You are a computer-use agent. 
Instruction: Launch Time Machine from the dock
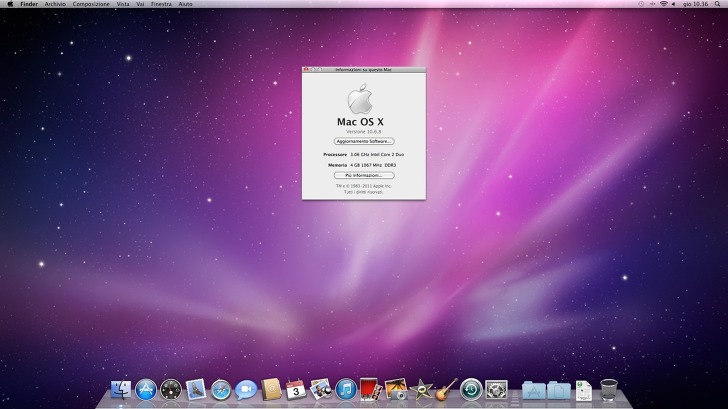pyautogui.click(x=471, y=389)
